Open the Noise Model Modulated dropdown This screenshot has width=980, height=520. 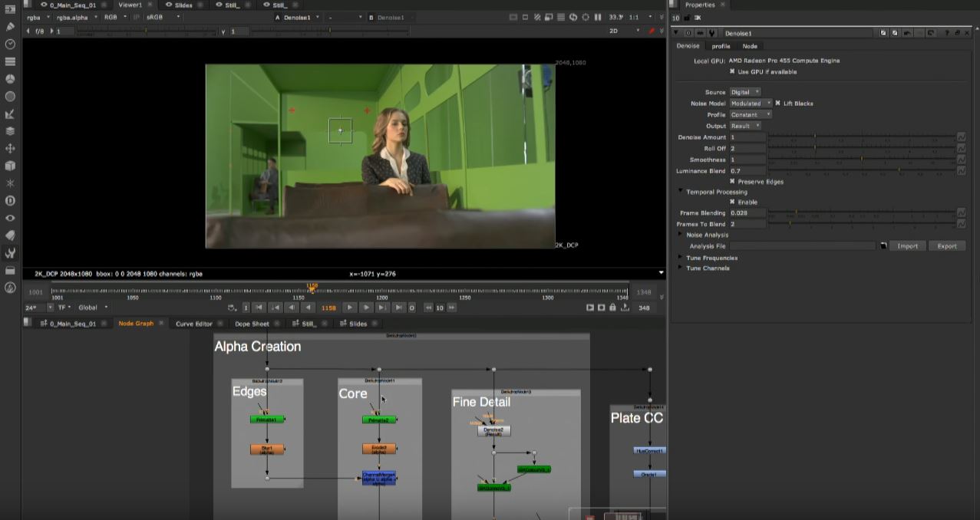tap(751, 103)
